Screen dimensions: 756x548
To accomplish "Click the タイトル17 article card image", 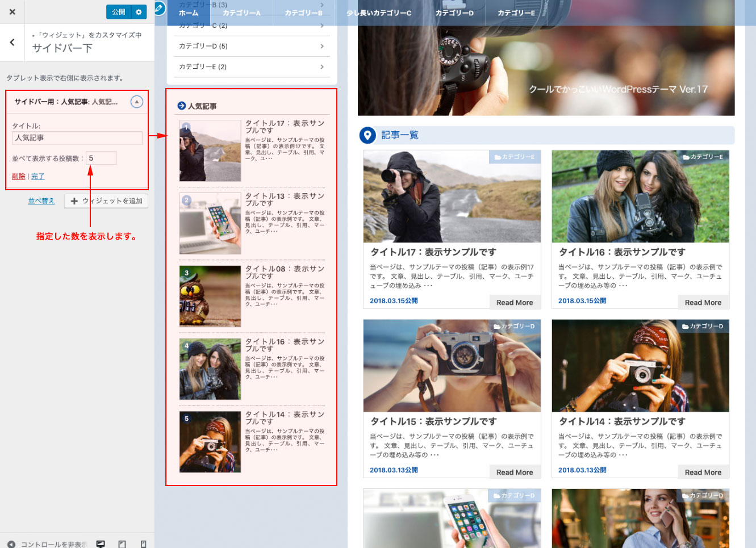I will pos(452,196).
